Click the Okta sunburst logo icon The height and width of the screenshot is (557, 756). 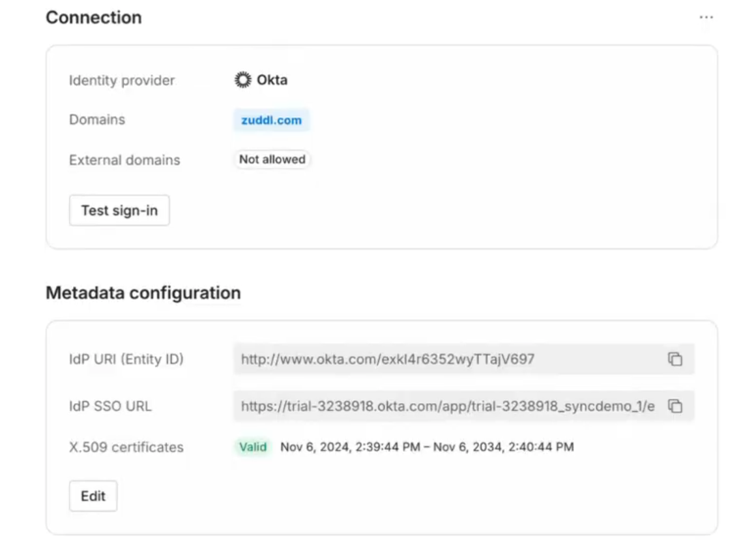242,80
